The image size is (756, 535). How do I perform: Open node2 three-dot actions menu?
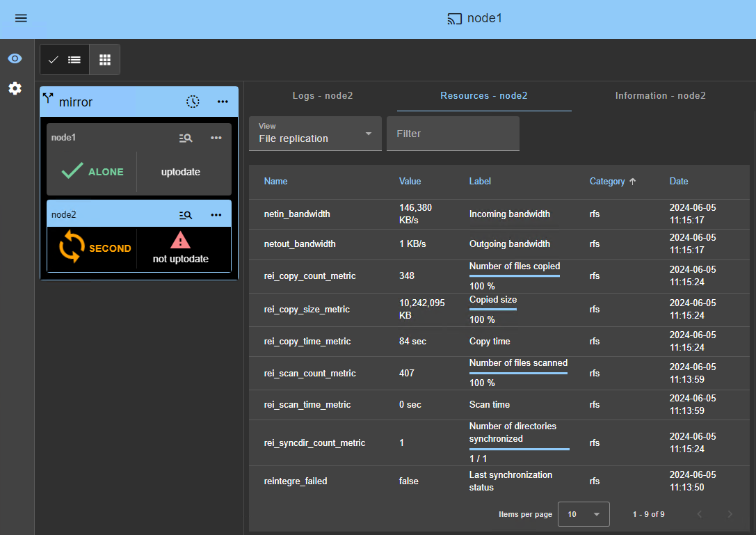(216, 215)
